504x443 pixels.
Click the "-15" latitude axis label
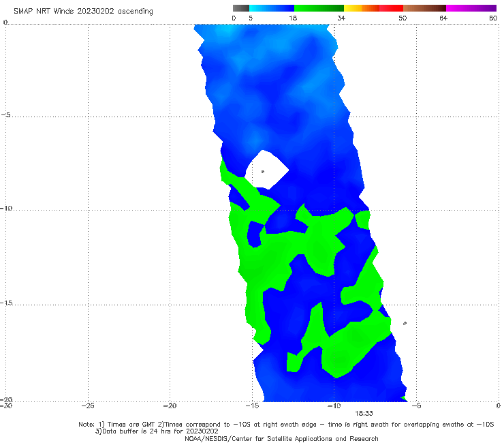(6, 303)
